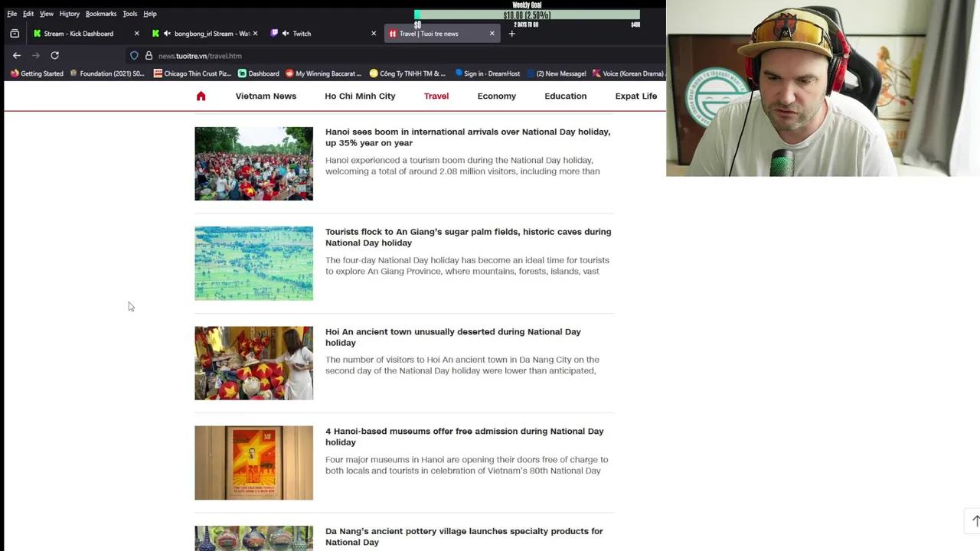
Task: Click the museum poster thumbnail
Action: point(253,463)
